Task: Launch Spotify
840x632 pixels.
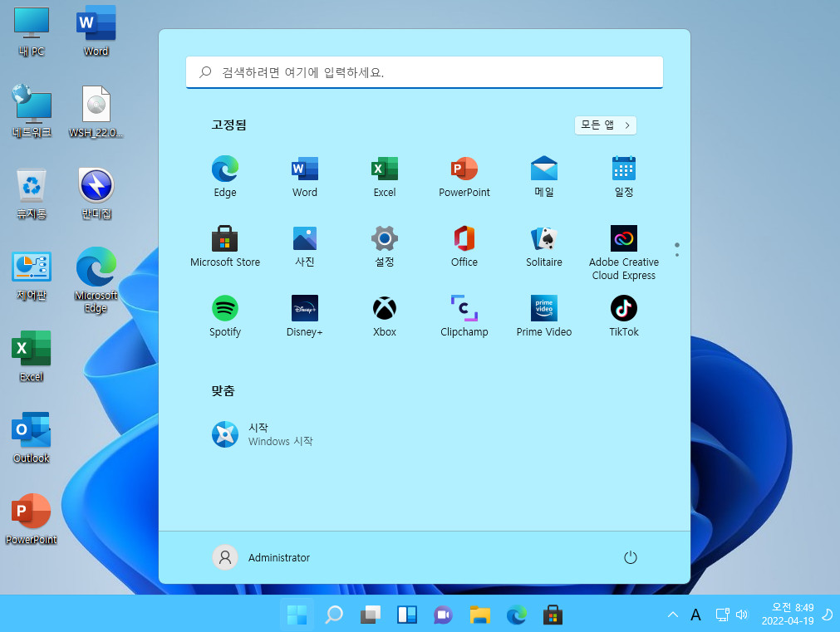Action: point(225,316)
